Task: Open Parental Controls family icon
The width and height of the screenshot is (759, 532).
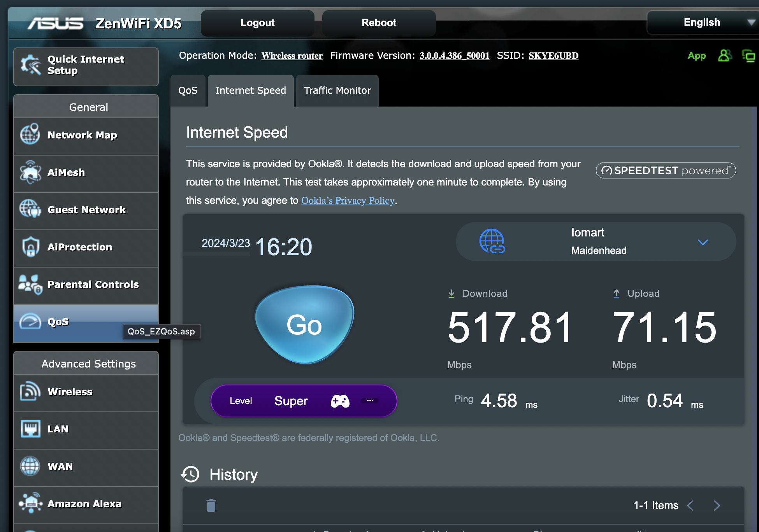Action: point(30,285)
